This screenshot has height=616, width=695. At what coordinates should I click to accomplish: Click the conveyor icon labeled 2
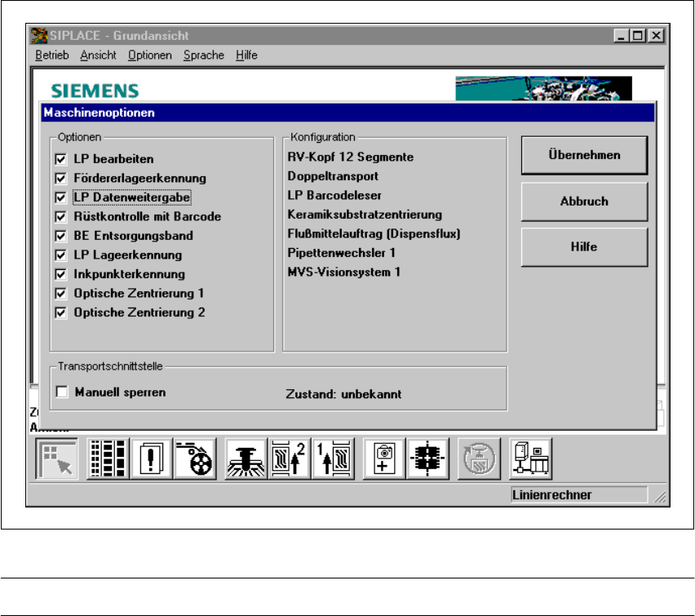[x=289, y=459]
